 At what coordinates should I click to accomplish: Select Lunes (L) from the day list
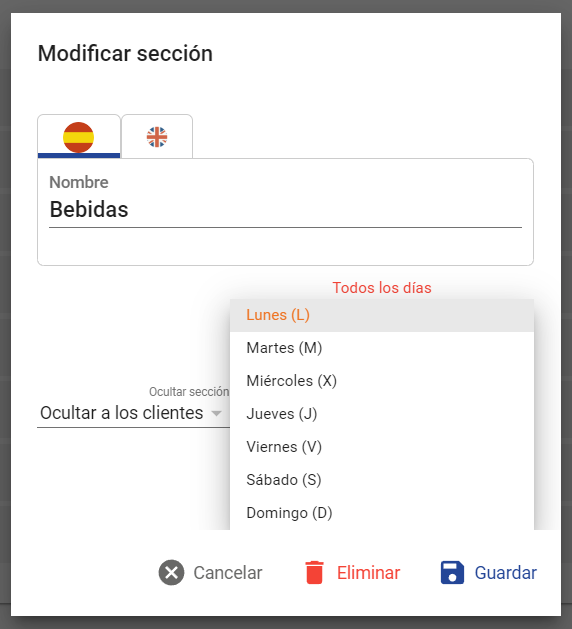tap(382, 315)
